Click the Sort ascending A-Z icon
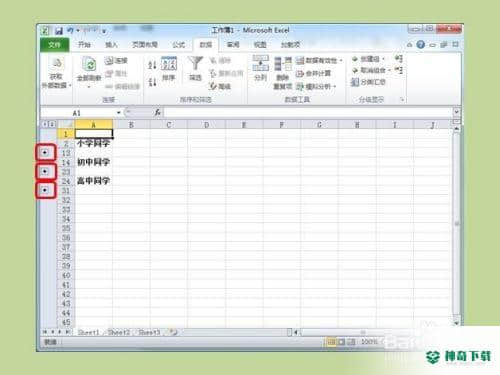Viewport: 500px width, 375px height. click(x=152, y=65)
